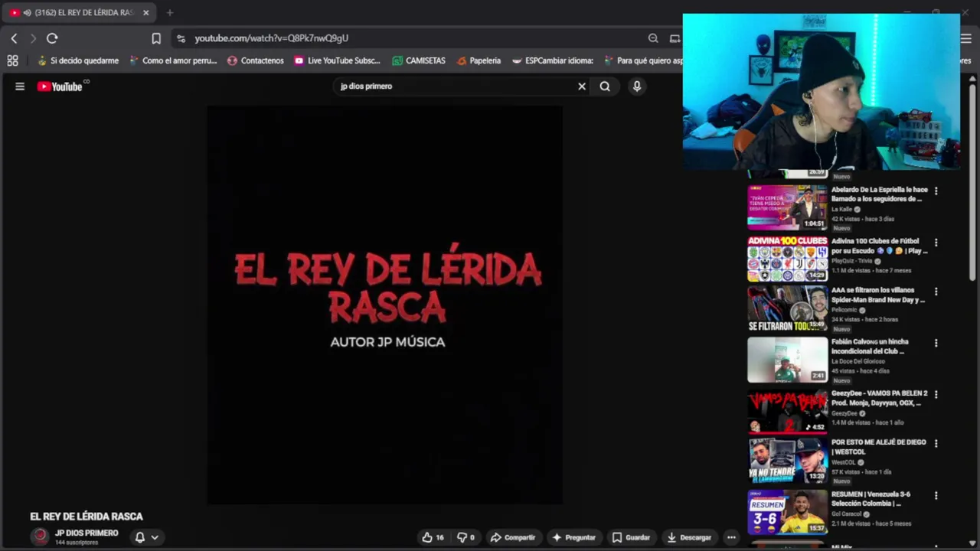Open notification bell dropdown for JP DIOS PRIMERO
The width and height of the screenshot is (980, 551).
(146, 537)
